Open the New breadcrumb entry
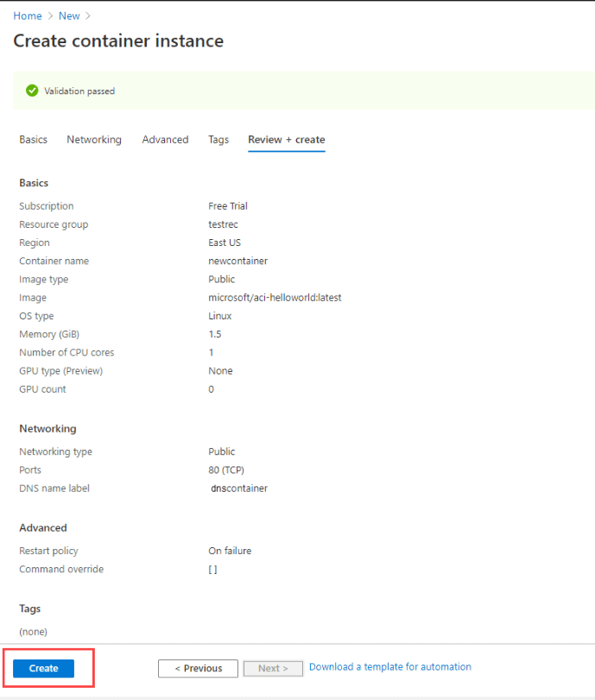The image size is (595, 700). click(69, 16)
